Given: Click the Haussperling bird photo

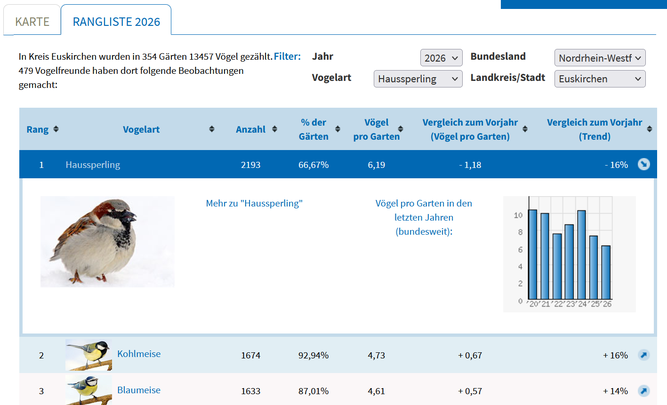Looking at the screenshot, I should coord(107,241).
